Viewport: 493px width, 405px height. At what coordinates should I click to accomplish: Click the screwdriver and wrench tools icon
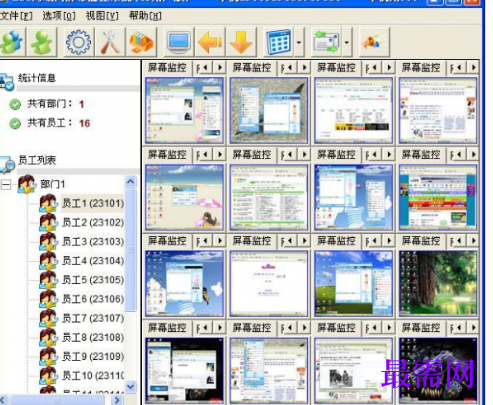click(x=110, y=42)
